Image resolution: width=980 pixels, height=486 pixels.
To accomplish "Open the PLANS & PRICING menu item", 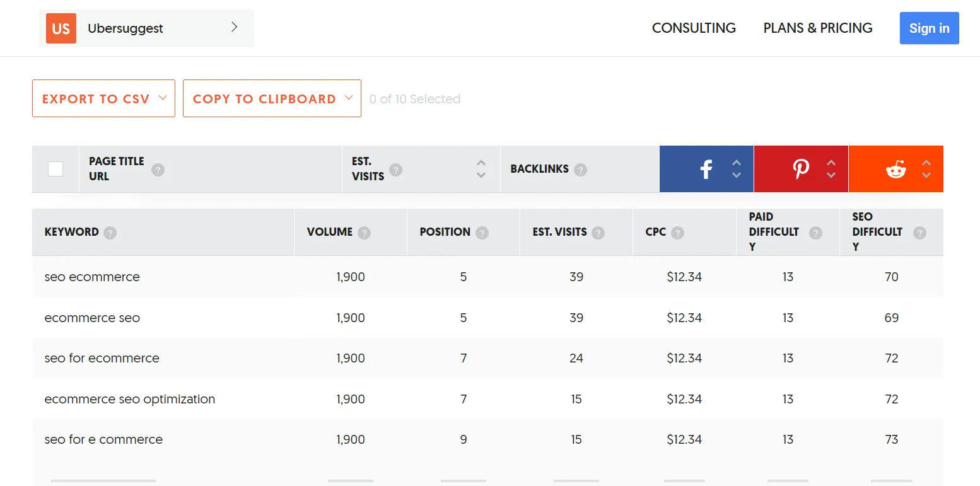I will (x=817, y=28).
